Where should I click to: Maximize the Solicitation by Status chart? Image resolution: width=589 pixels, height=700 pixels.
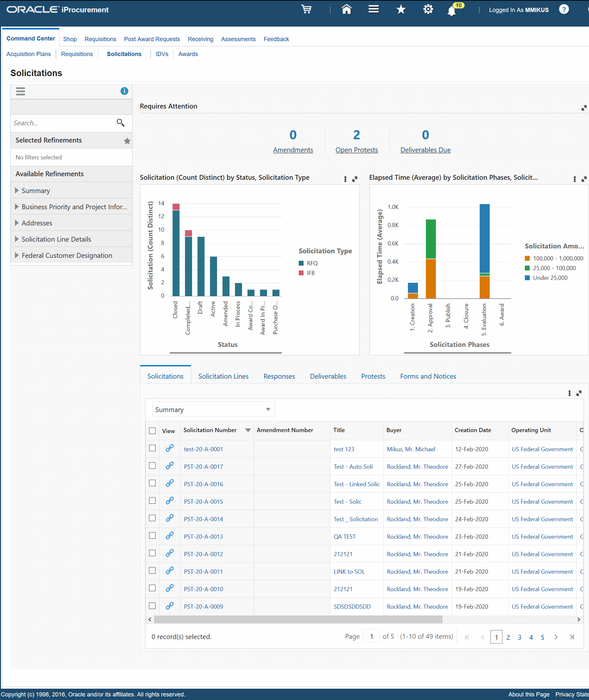click(x=355, y=179)
